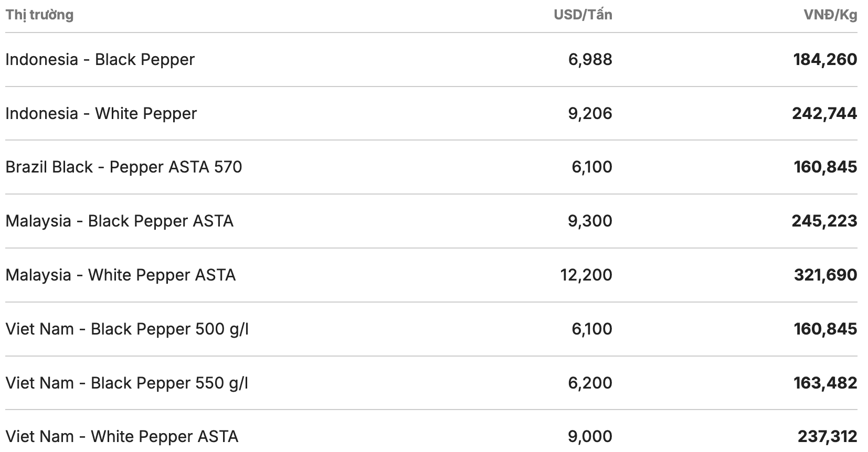Click the "USD/Tấn" column header
Screen dimensions: 868x452
(x=583, y=15)
